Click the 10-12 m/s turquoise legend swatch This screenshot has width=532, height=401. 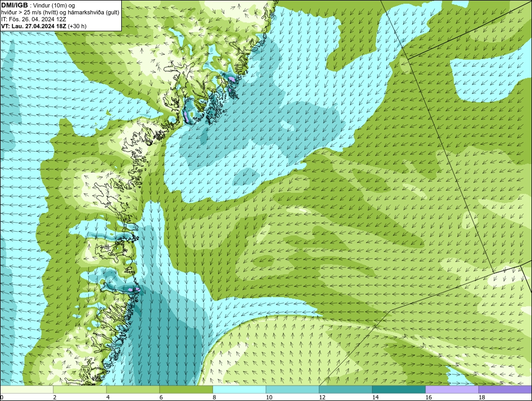coord(293,389)
